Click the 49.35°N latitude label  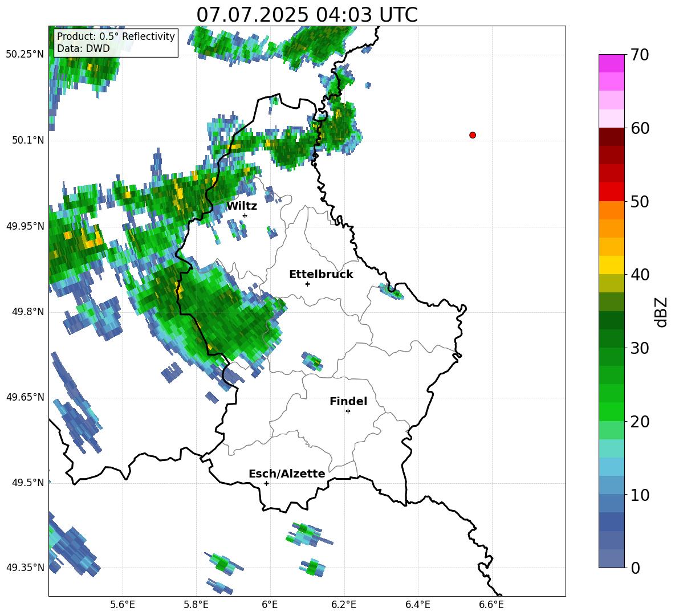tap(25, 568)
